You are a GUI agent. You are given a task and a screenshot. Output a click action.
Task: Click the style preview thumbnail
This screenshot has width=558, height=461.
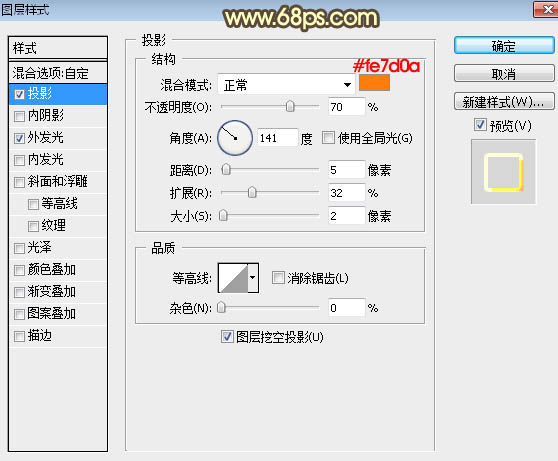(x=503, y=172)
